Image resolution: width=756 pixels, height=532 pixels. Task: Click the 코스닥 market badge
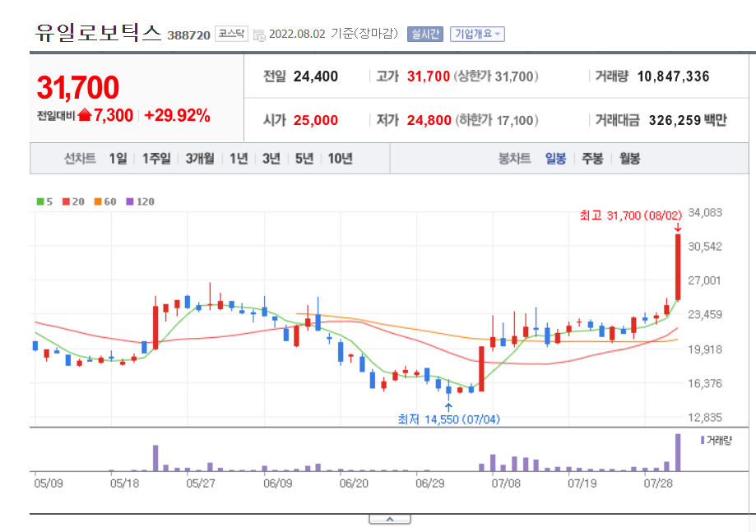pyautogui.click(x=231, y=33)
